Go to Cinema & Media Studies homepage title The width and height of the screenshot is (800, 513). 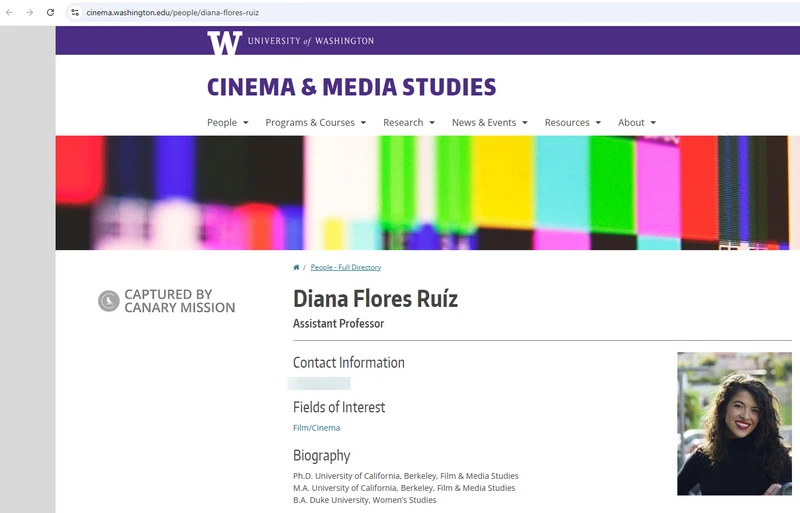352,87
